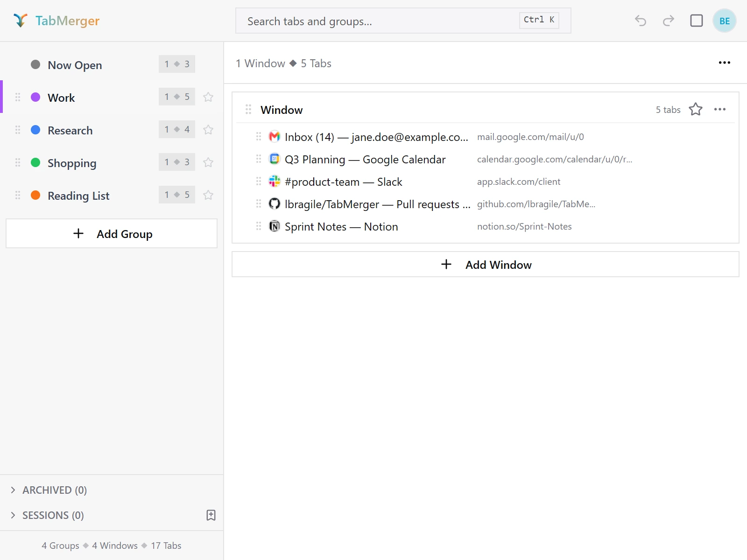Screen dimensions: 747x560
Task: Star the Window with 5 tabs
Action: tap(696, 109)
